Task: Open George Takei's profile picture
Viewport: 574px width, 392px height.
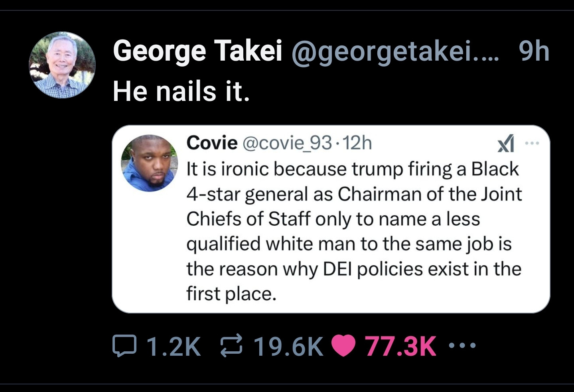Action: coord(62,65)
